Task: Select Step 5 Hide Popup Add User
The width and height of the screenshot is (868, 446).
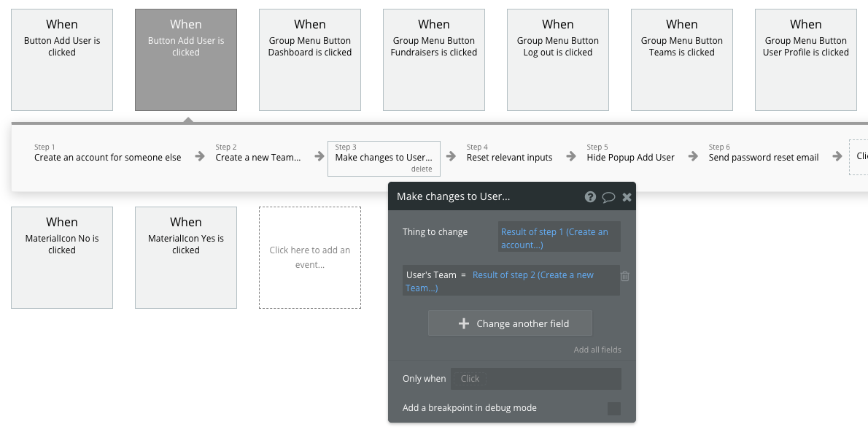Action: pyautogui.click(x=630, y=157)
